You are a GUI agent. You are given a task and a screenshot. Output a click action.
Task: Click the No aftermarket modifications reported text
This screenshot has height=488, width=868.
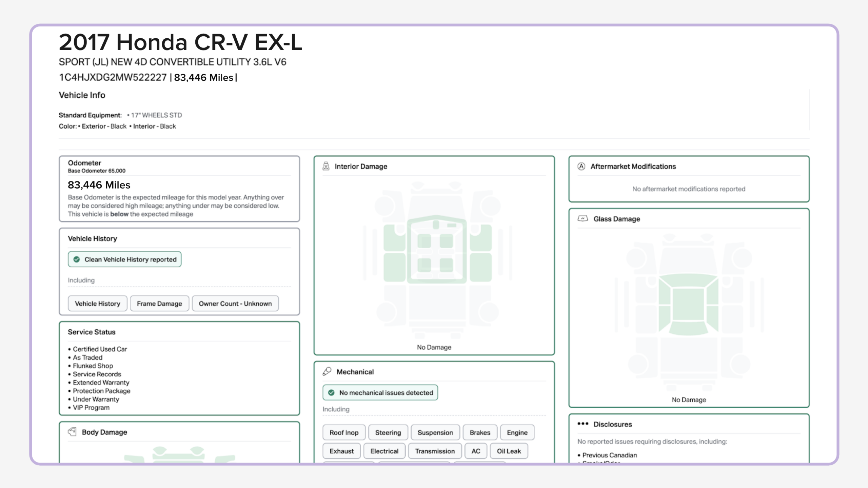click(x=689, y=189)
